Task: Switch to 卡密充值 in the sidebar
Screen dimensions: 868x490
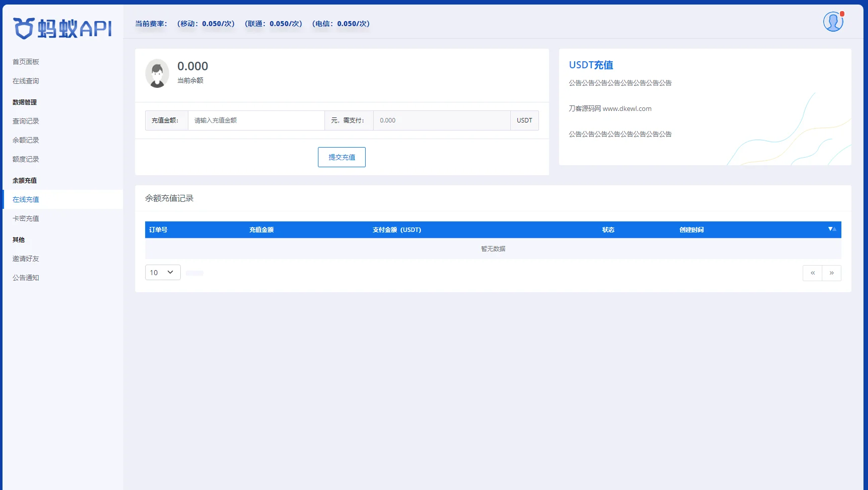Action: 26,218
